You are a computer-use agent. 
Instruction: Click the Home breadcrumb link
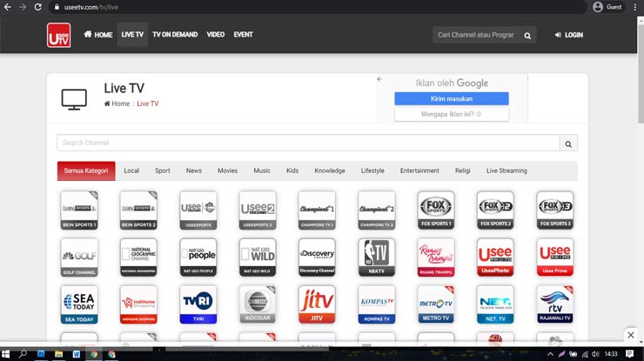117,104
